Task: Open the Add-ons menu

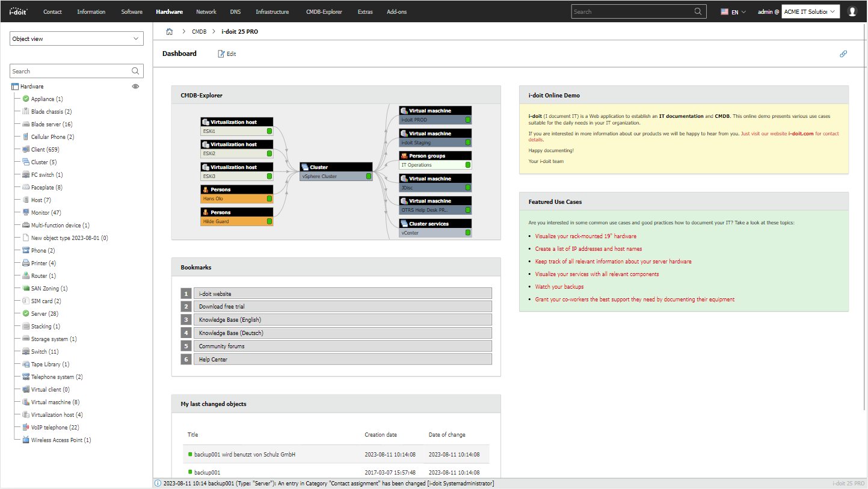Action: pos(397,11)
